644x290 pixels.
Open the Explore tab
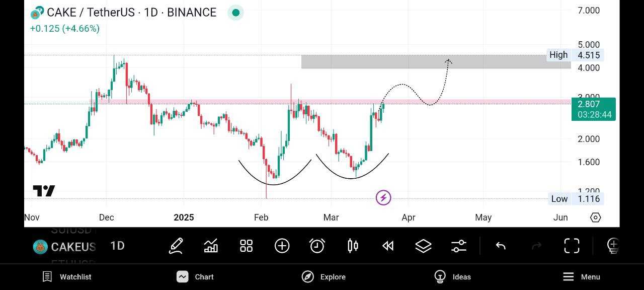323,277
